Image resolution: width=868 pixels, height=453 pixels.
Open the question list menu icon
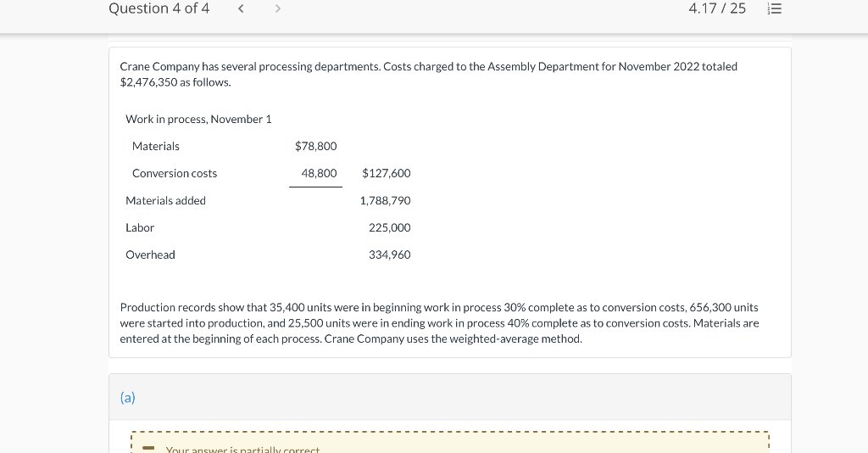tap(775, 8)
